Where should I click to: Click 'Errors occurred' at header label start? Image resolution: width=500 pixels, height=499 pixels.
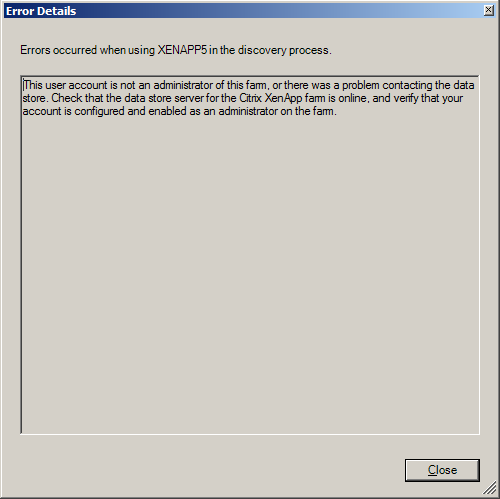point(58,50)
